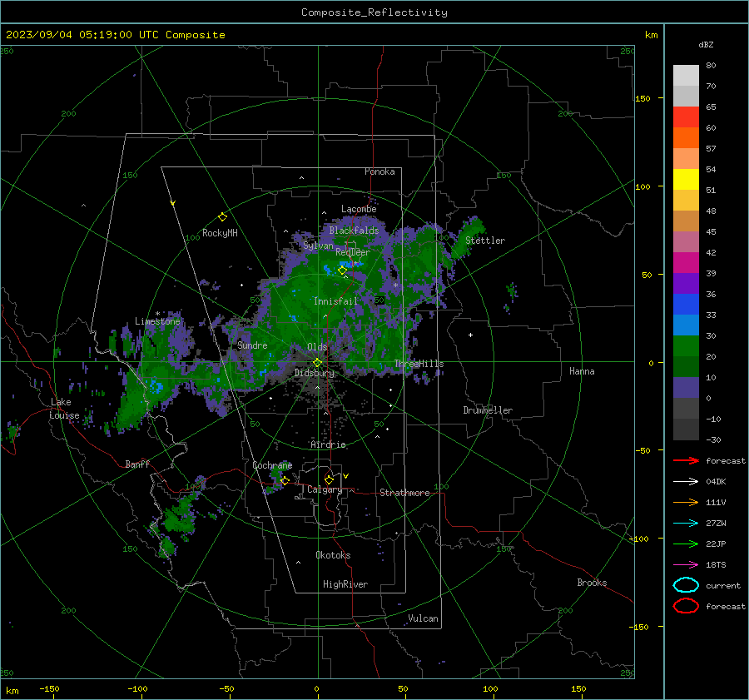Click the Limestone label

(x=157, y=321)
